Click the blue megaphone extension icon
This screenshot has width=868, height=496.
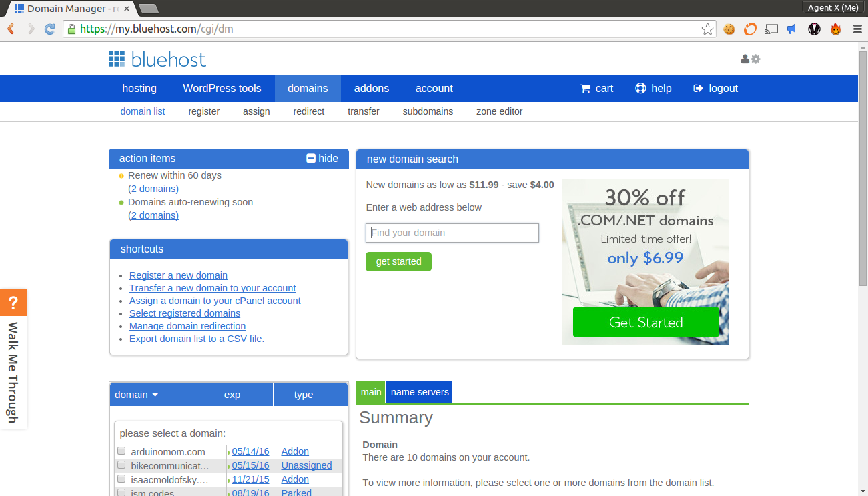[792, 29]
